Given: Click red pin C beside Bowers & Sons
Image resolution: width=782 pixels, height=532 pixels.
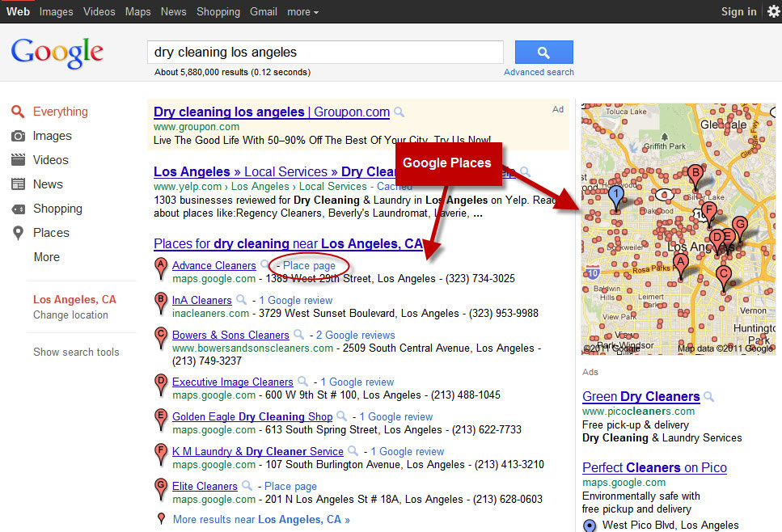Looking at the screenshot, I should click(161, 338).
